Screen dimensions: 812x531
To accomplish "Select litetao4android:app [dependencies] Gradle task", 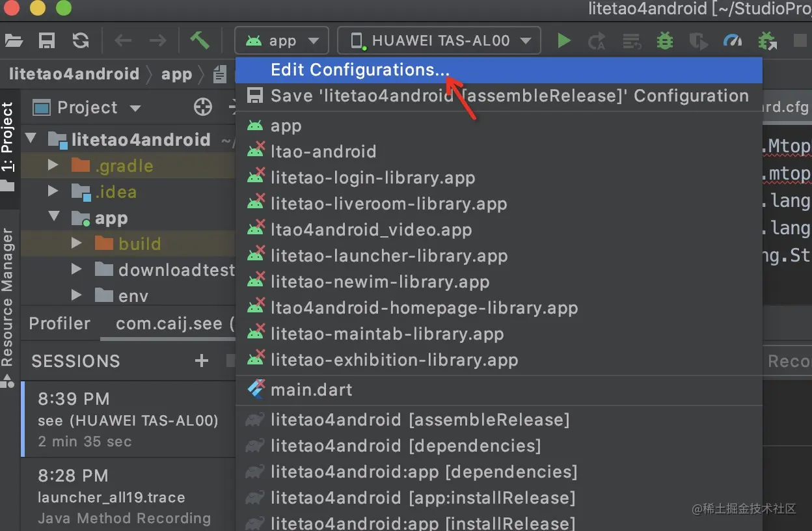I will click(x=498, y=472).
